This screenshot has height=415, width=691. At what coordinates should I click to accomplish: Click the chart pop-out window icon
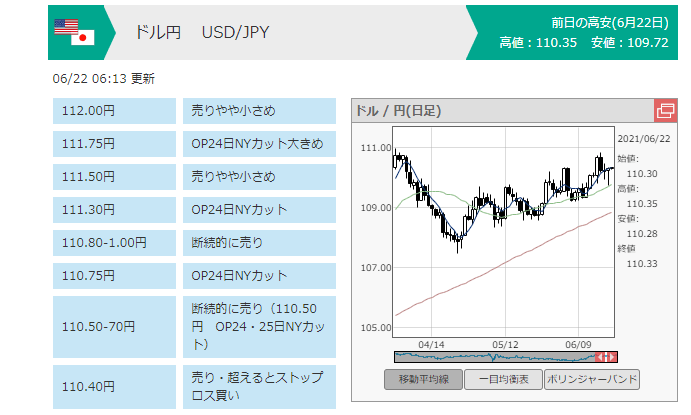coord(665,111)
